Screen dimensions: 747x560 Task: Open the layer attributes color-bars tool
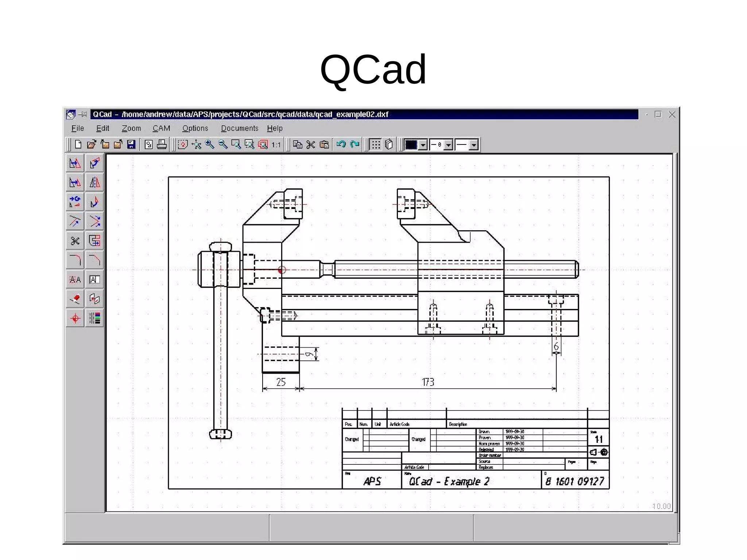click(94, 318)
